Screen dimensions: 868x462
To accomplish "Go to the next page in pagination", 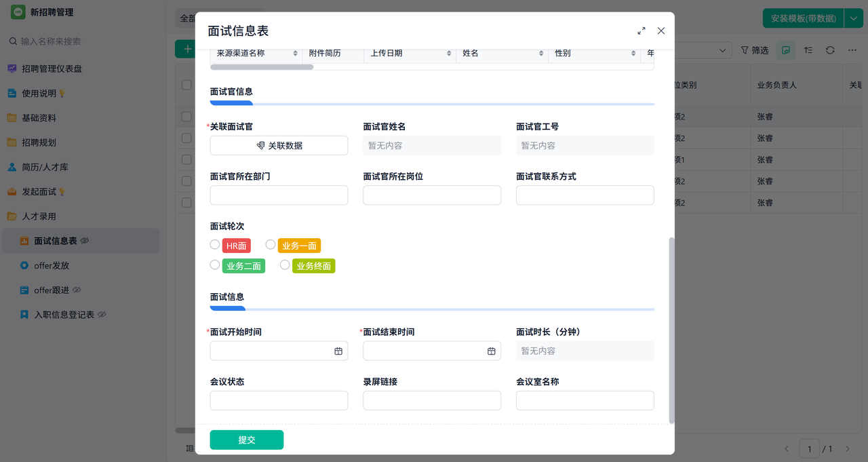I will click(x=848, y=449).
